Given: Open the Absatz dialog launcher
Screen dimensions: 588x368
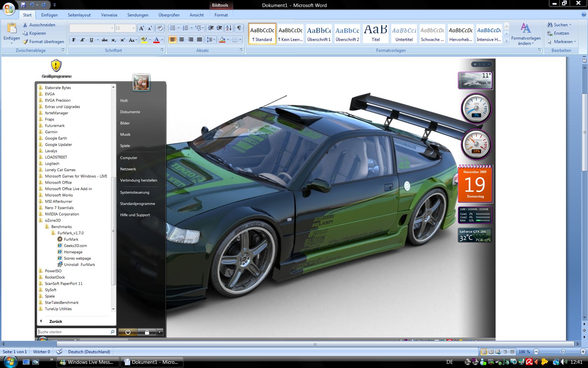Looking at the screenshot, I should pyautogui.click(x=241, y=50).
